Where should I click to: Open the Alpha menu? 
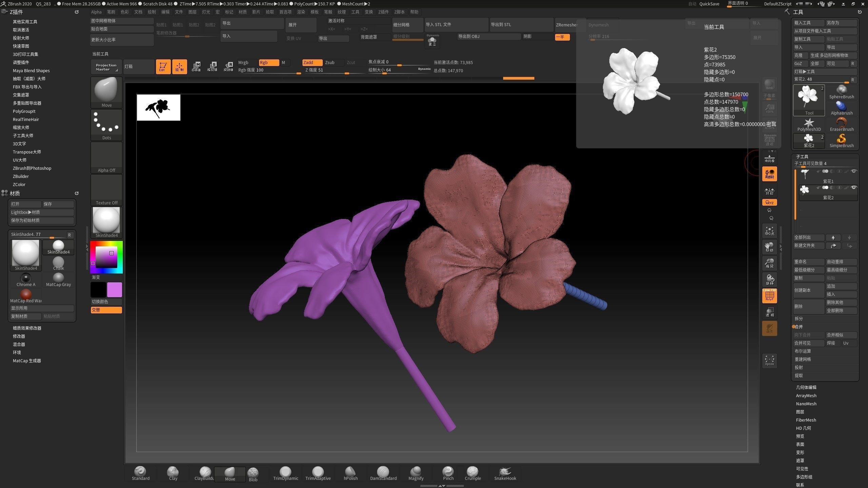click(96, 12)
